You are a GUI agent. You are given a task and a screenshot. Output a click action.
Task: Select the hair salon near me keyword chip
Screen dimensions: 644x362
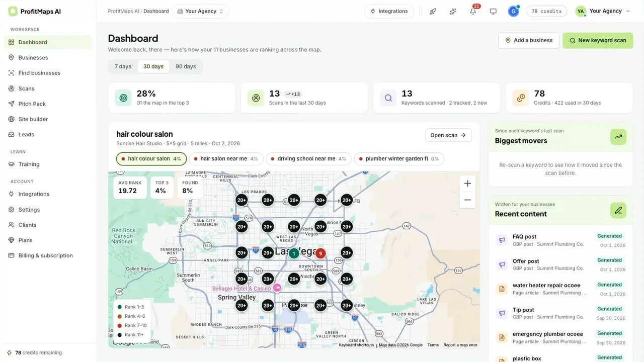coord(226,159)
